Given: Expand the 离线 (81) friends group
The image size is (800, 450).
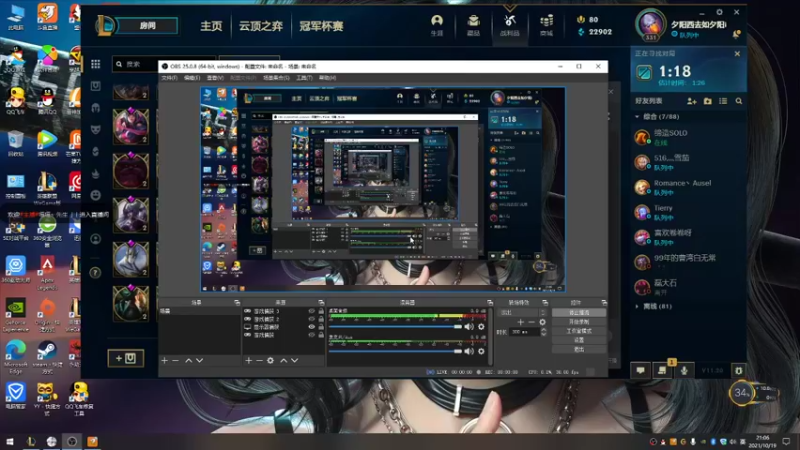Looking at the screenshot, I should coord(637,307).
